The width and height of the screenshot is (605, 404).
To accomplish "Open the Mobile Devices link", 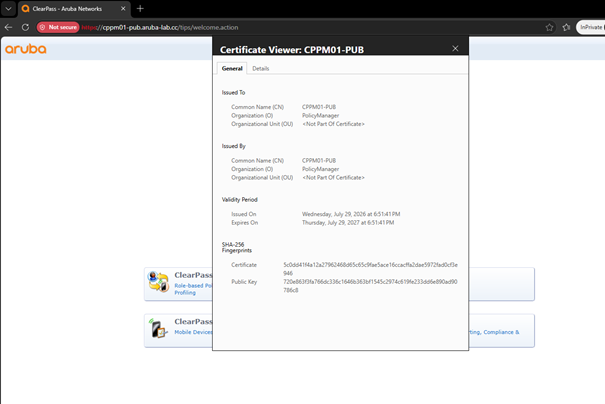I will pyautogui.click(x=193, y=332).
